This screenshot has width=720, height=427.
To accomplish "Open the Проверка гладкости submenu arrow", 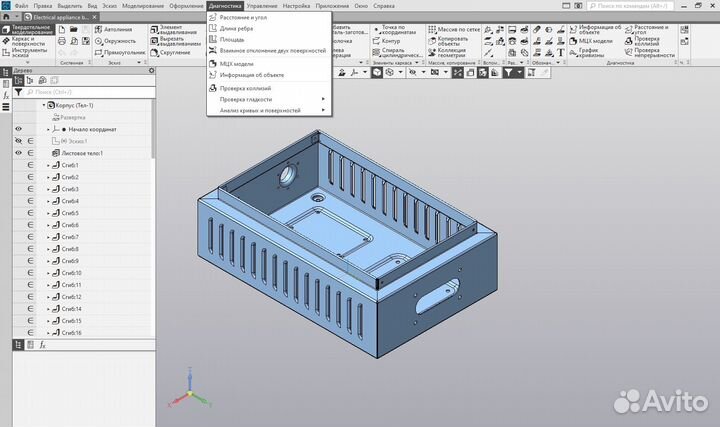I will click(x=323, y=99).
